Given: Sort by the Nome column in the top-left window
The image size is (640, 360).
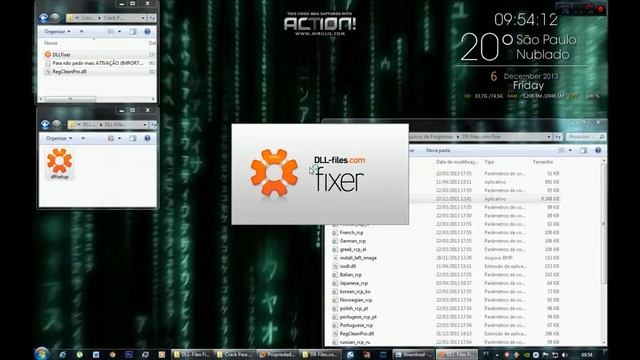Looking at the screenshot, I should point(51,43).
